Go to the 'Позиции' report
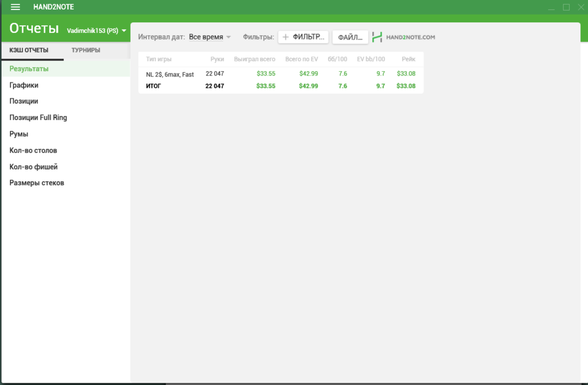The width and height of the screenshot is (588, 385). 24,101
